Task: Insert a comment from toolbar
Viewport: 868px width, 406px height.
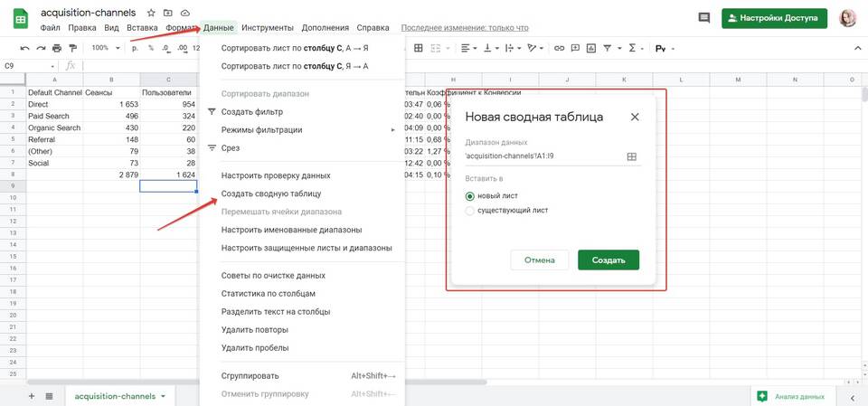Action: pos(575,48)
